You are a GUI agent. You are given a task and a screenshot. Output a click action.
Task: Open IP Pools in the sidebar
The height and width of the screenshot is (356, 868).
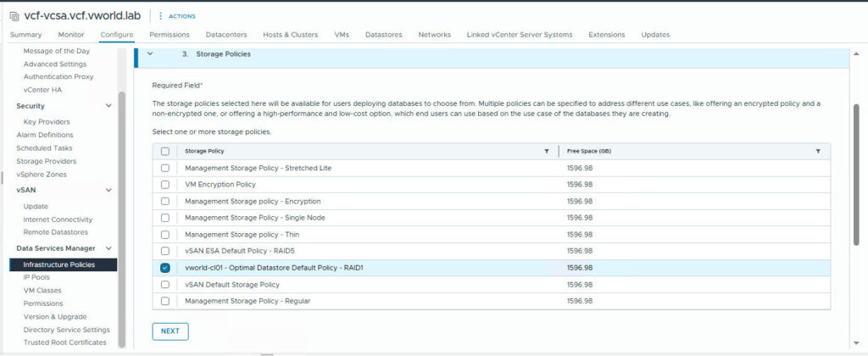click(38, 277)
